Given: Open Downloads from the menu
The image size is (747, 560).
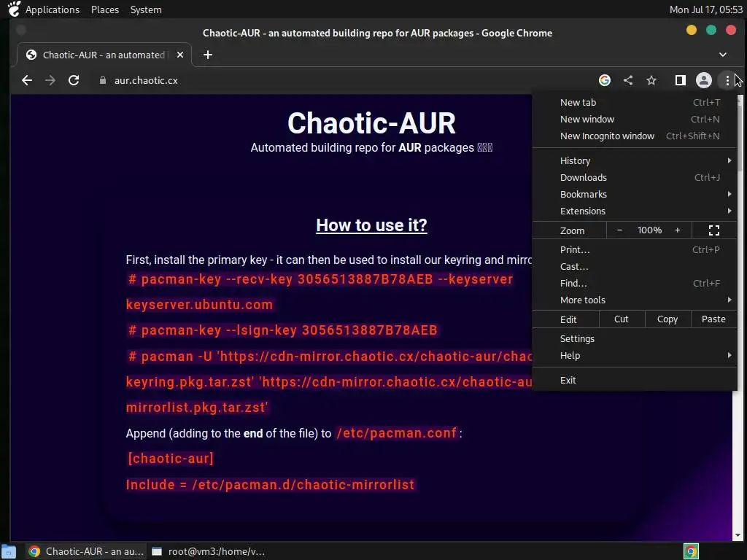Looking at the screenshot, I should (635, 178).
